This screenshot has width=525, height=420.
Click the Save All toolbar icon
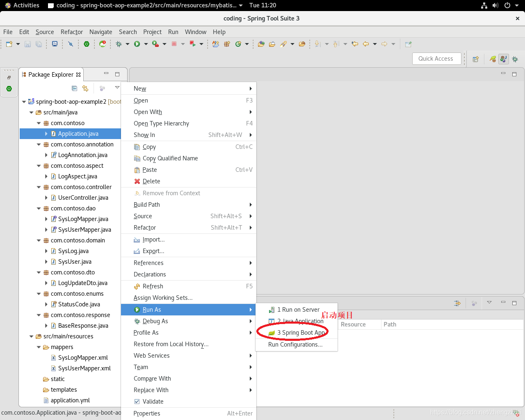(x=39, y=44)
